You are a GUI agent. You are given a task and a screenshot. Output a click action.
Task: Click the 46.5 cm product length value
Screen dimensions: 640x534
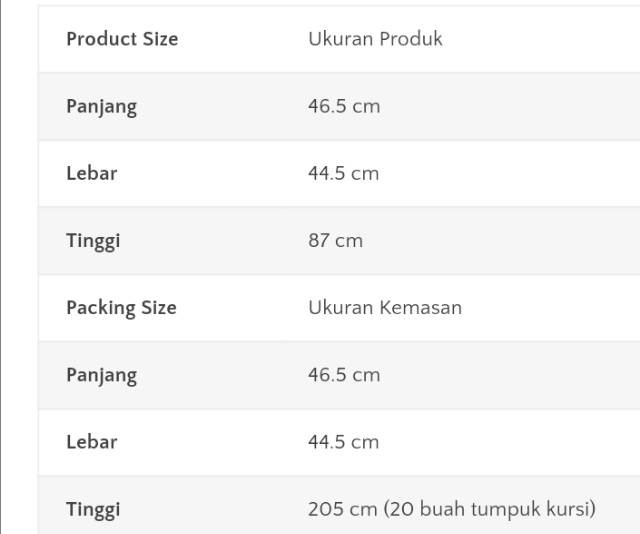tap(344, 106)
